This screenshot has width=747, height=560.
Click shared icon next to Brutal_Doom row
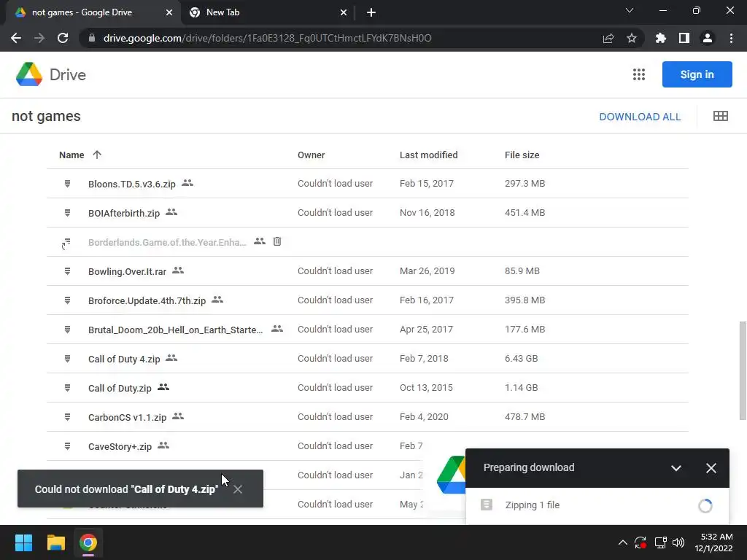[277, 329]
